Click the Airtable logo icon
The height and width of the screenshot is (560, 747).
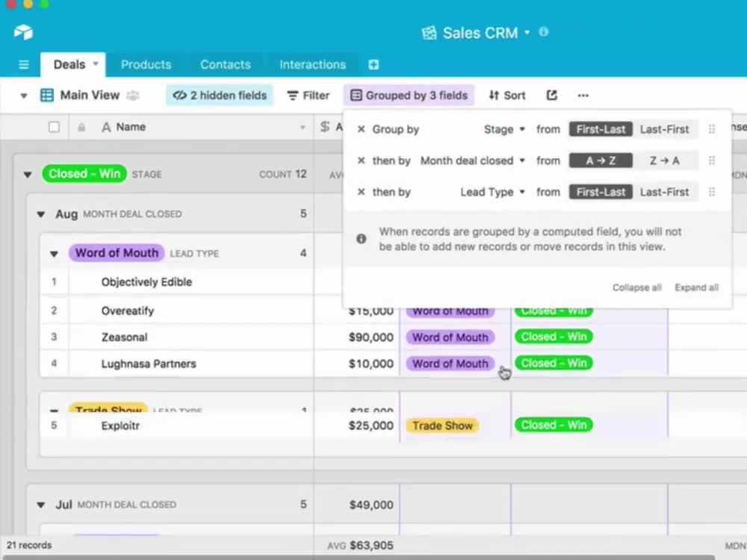click(22, 32)
